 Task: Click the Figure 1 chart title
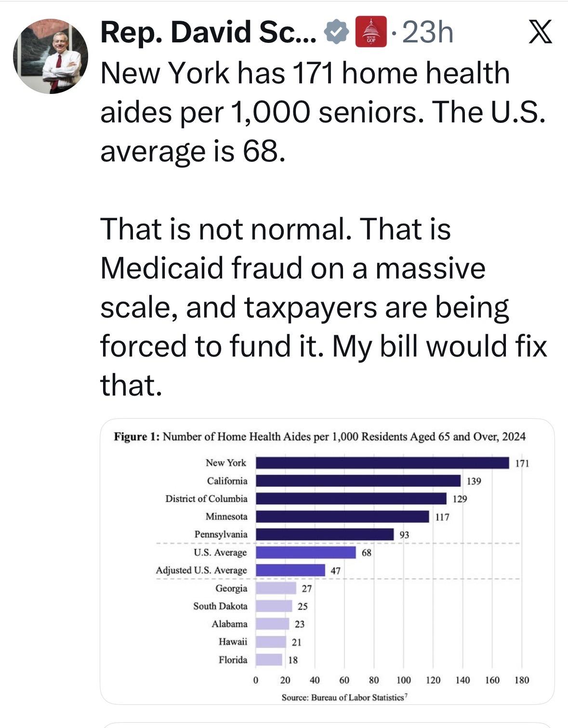(319, 437)
